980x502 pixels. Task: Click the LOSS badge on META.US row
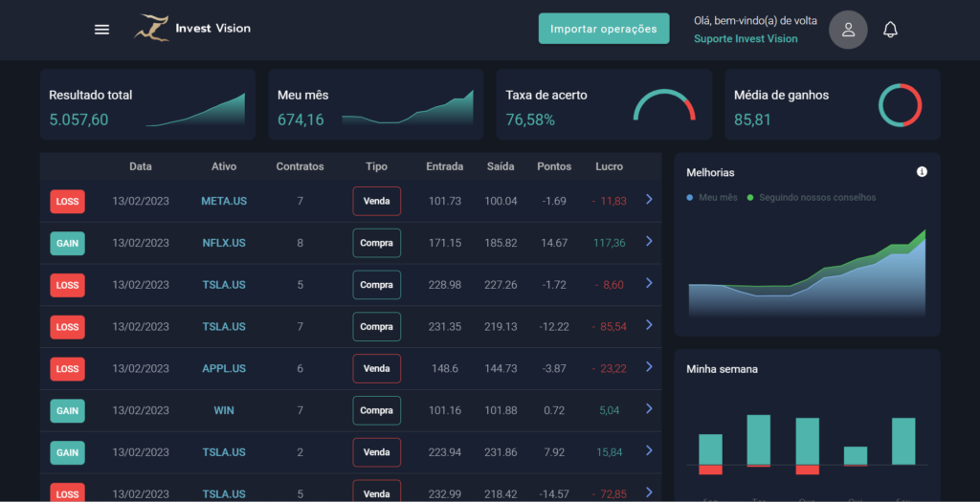68,202
